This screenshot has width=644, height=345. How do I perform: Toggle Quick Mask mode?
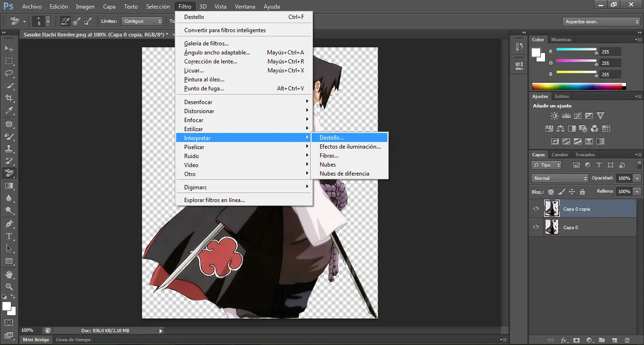[x=9, y=323]
